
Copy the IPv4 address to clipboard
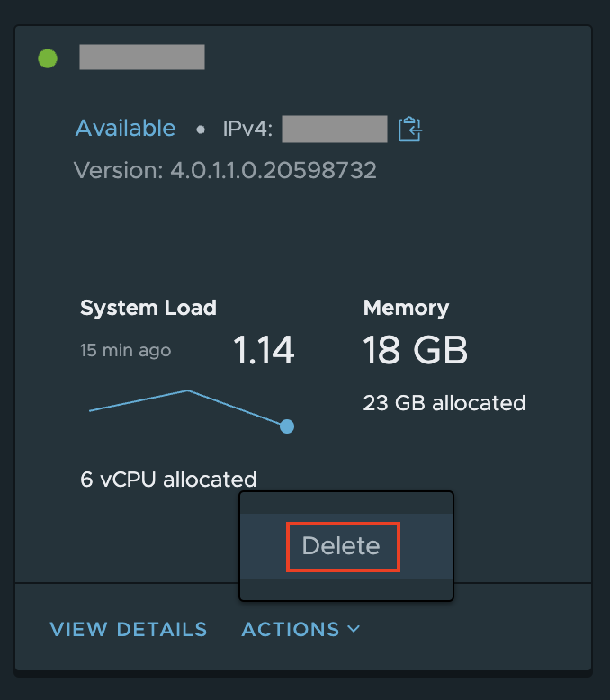(x=410, y=129)
